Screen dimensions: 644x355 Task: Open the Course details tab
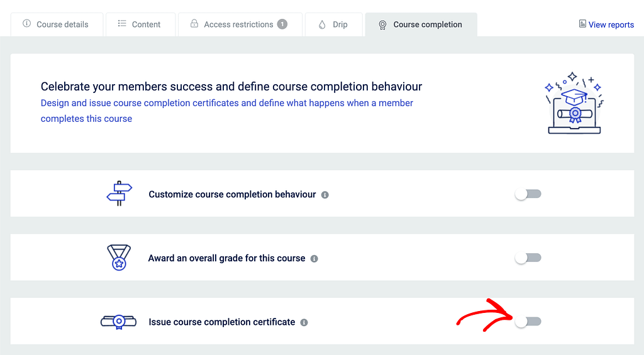pos(56,25)
